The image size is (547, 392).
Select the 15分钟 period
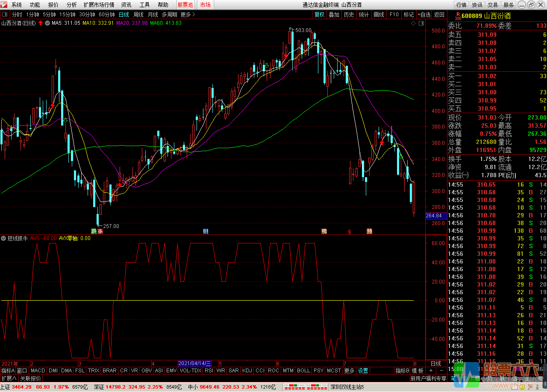68,15
